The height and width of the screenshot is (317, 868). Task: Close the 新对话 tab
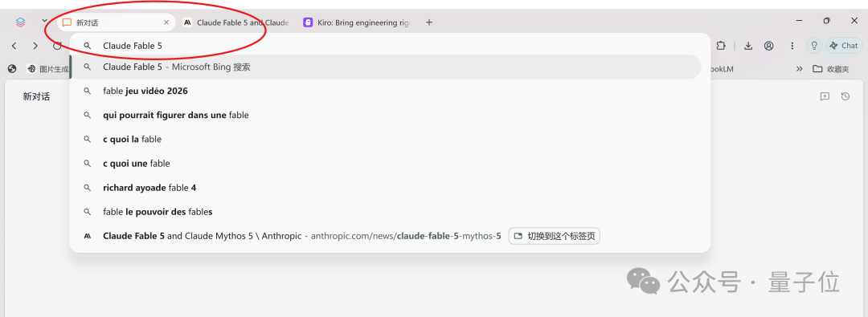click(x=166, y=22)
